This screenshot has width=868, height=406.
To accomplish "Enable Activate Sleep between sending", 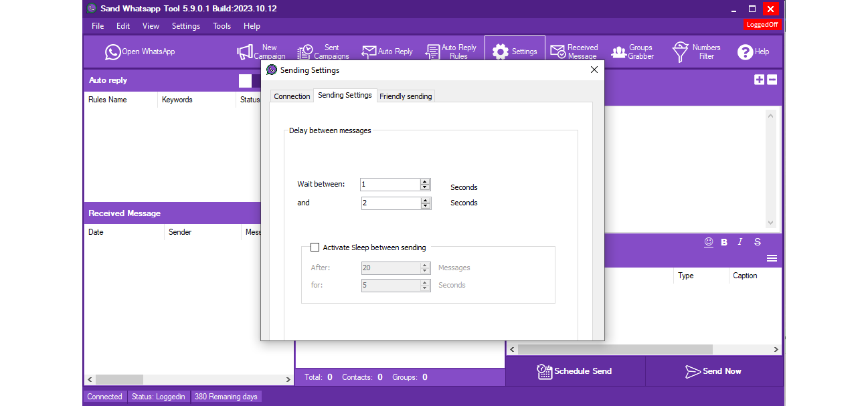I will tap(315, 247).
